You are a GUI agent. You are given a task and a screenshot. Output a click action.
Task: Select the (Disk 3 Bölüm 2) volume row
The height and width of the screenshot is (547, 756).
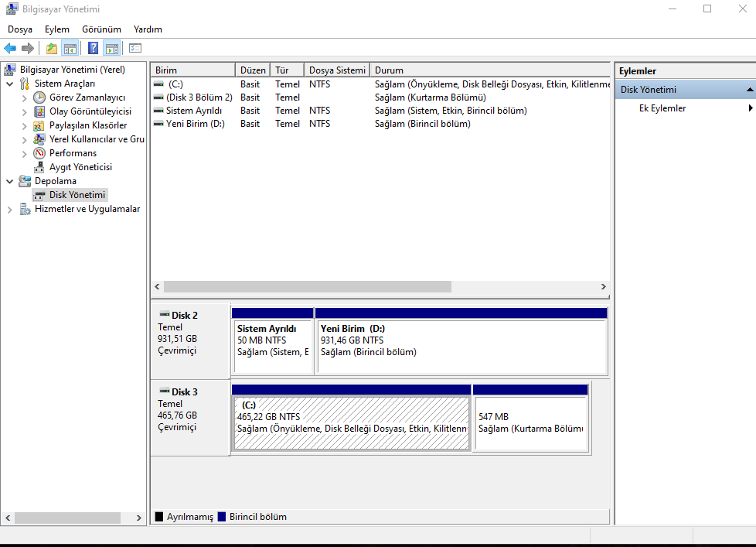[x=381, y=97]
